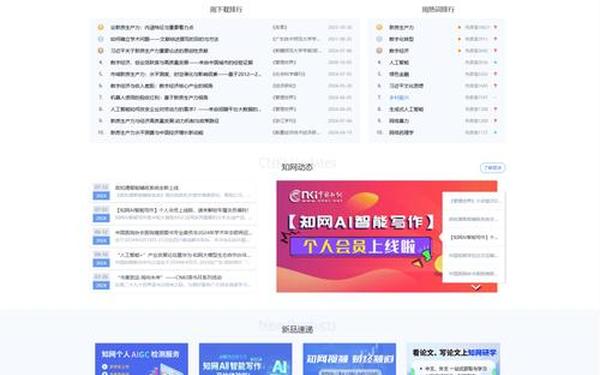Image resolution: width=600 pixels, height=375 pixels.
Task: Click the 了解更多 button near 知网动态
Action: pyautogui.click(x=492, y=168)
